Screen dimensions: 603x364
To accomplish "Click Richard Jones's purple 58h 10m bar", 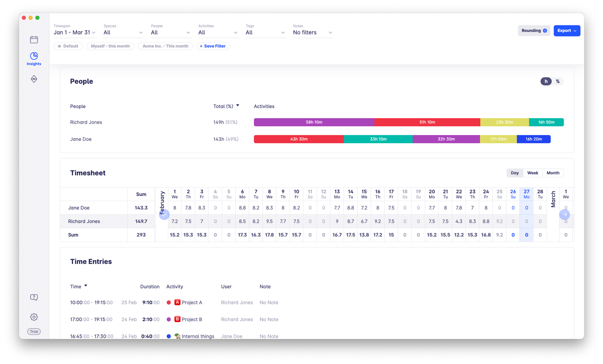I will pyautogui.click(x=314, y=122).
